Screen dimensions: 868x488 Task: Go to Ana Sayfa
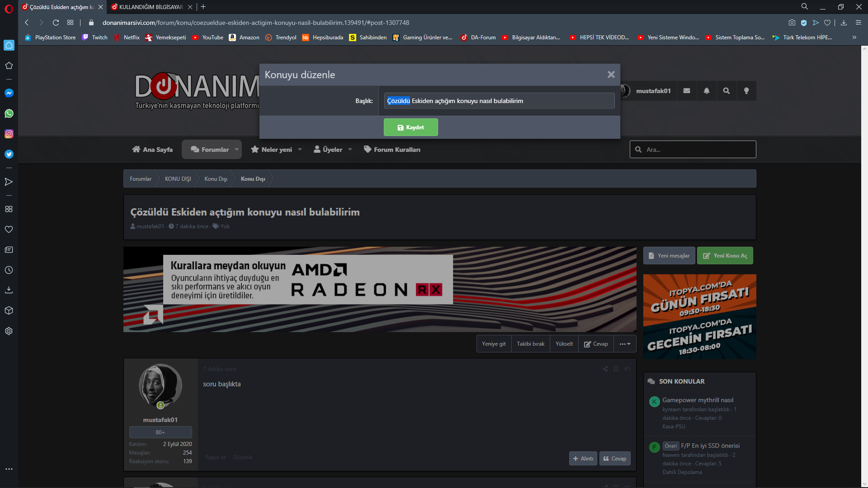pyautogui.click(x=152, y=150)
